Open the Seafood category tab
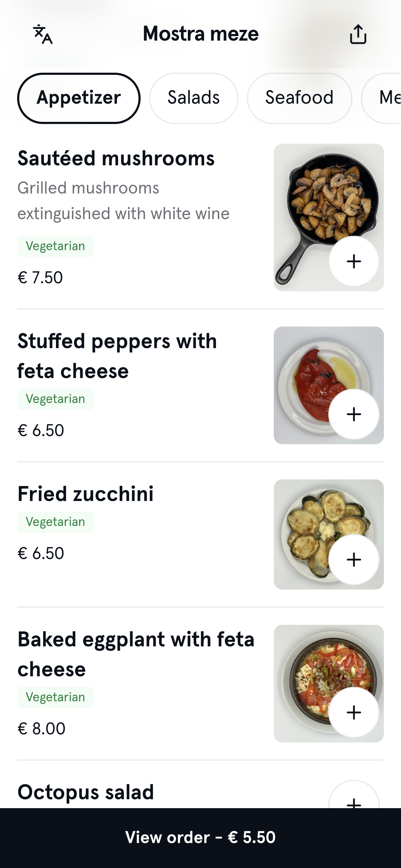This screenshot has height=868, width=401. tap(299, 98)
